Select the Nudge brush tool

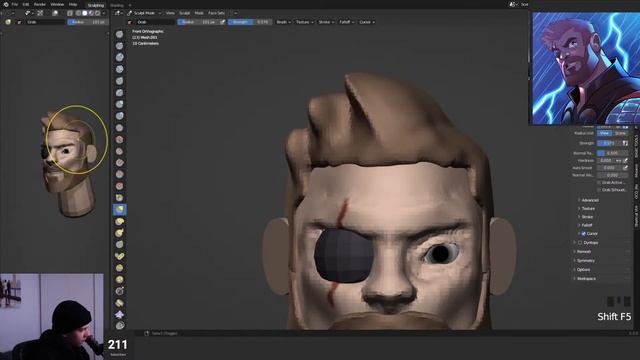point(120,268)
